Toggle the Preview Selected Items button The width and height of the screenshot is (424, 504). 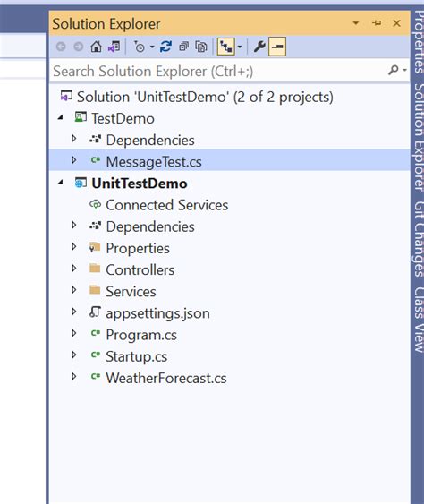point(277,47)
